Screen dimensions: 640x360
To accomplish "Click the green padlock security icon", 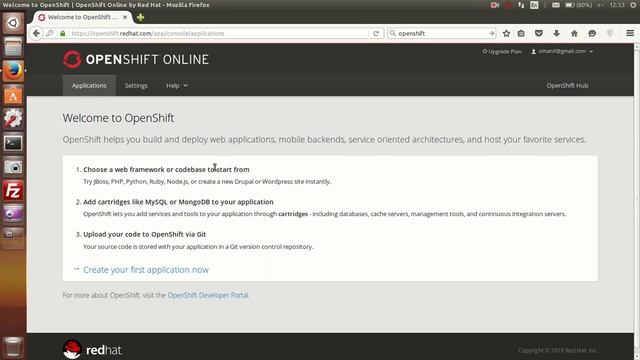I will [62, 33].
